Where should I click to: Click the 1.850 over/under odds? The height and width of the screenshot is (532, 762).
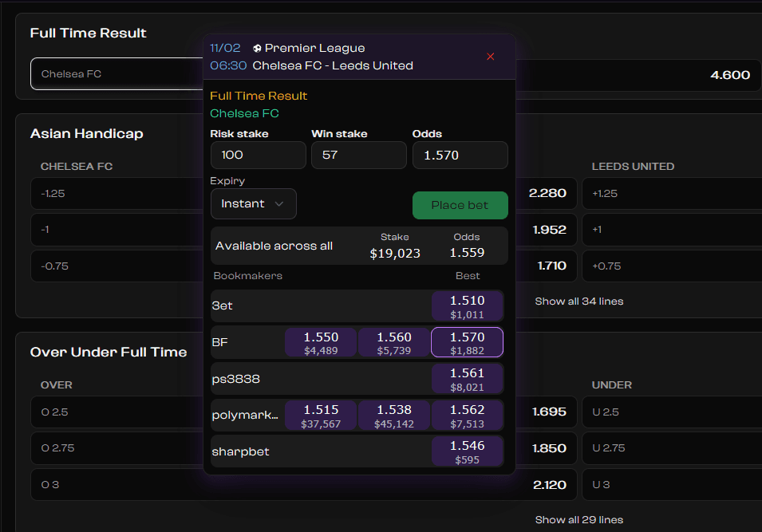(549, 448)
